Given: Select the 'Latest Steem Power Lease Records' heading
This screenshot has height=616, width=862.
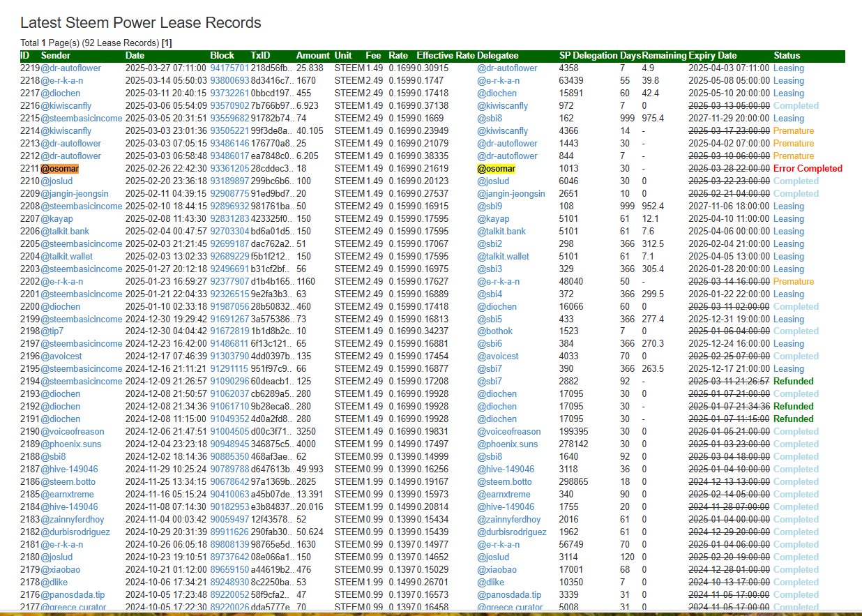Looking at the screenshot, I should 141,23.
